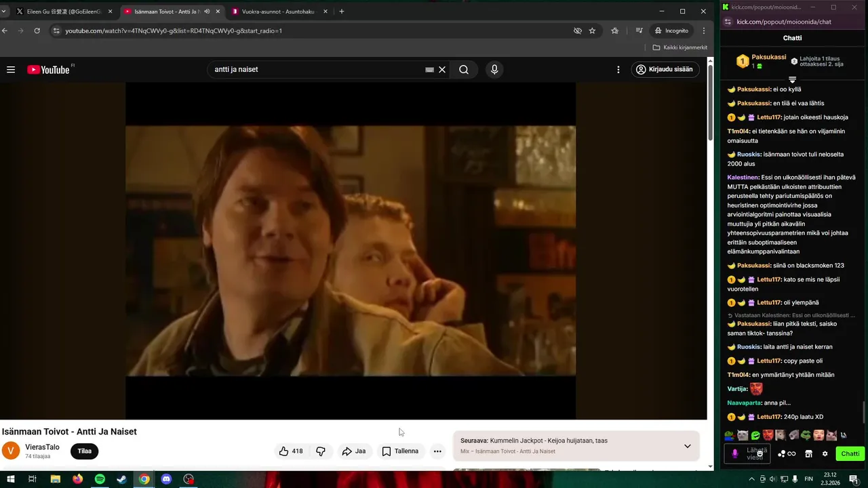Open YouTube settings three-dot menu
868x488 pixels.
coord(618,69)
